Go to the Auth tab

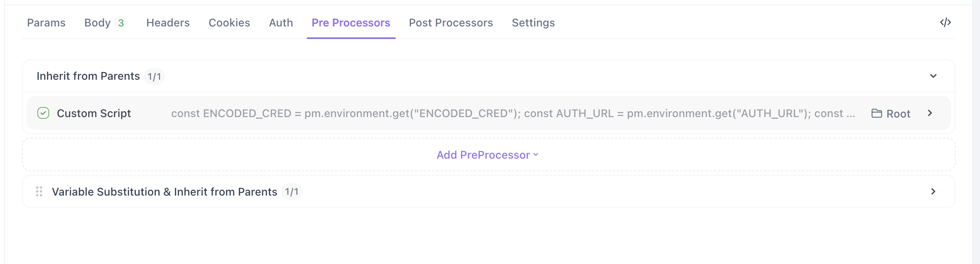[281, 23]
